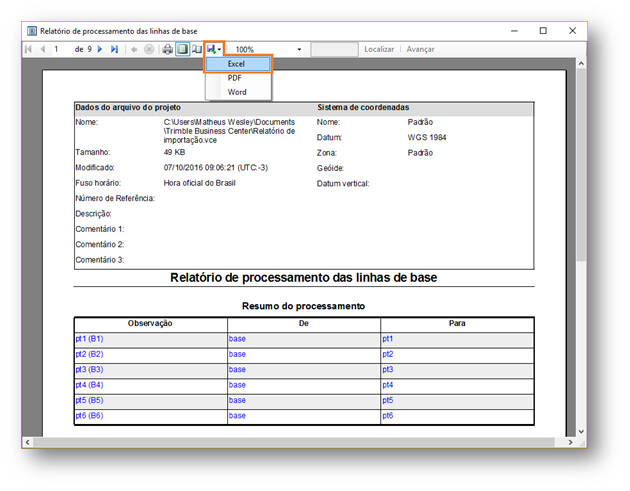Click the print report icon
630x491 pixels.
(x=168, y=49)
